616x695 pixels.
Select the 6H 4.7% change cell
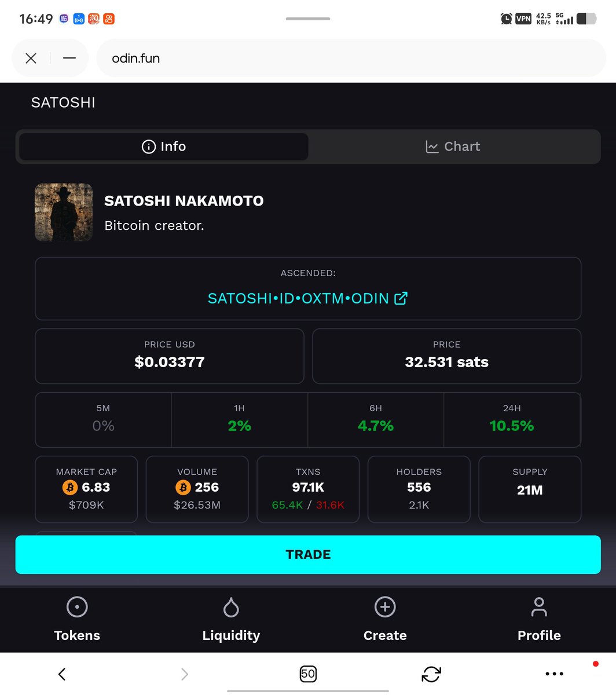coord(376,420)
